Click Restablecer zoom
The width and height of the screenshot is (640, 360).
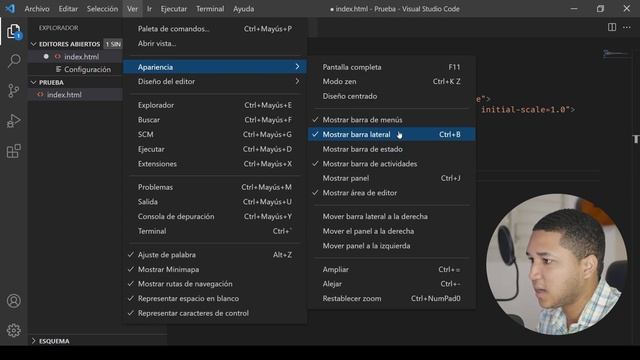coord(391,298)
